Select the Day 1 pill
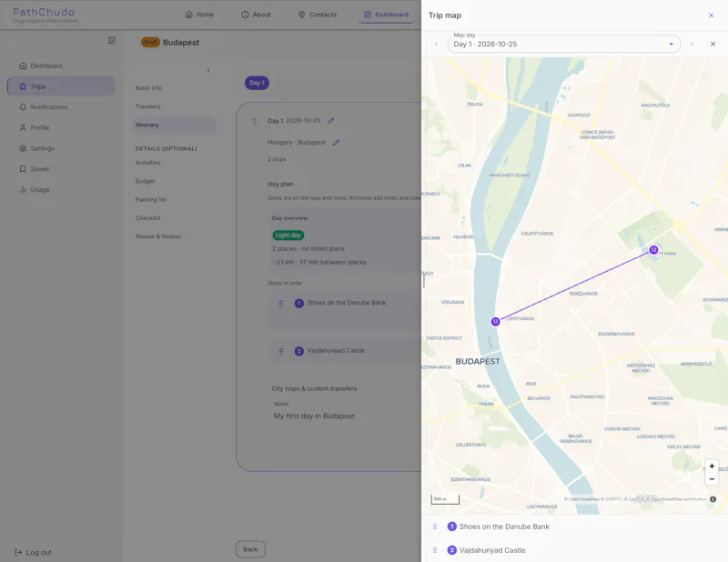 tap(257, 83)
